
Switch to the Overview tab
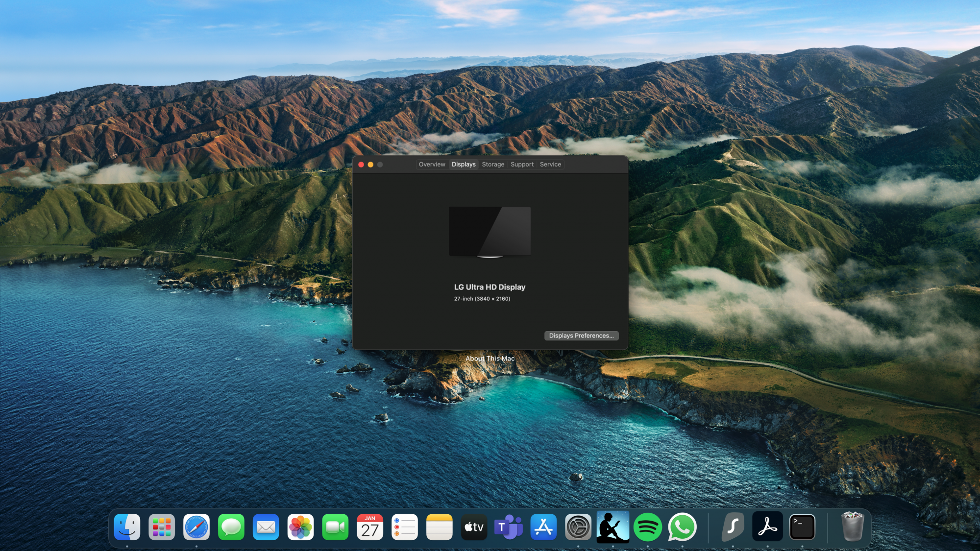(432, 165)
